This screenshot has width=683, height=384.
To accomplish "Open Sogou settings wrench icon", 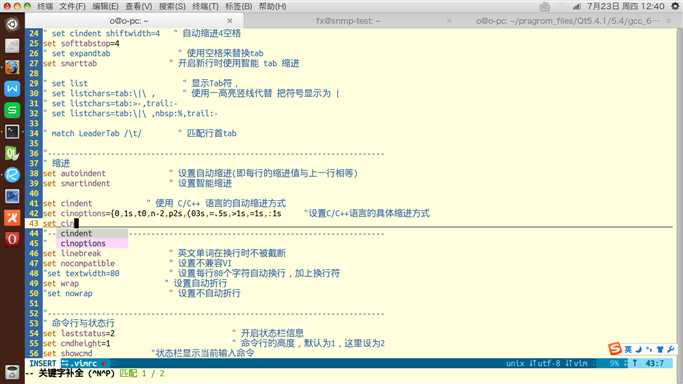I will tap(670, 349).
